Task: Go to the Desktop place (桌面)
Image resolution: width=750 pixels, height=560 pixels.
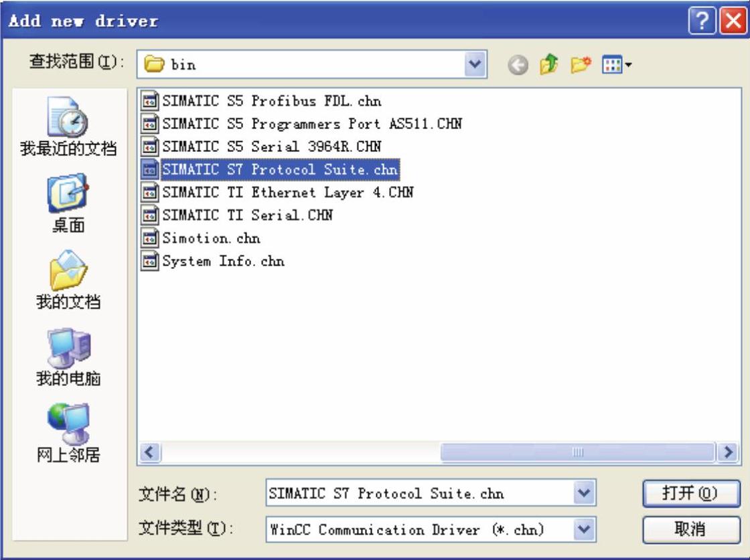Action: click(68, 203)
